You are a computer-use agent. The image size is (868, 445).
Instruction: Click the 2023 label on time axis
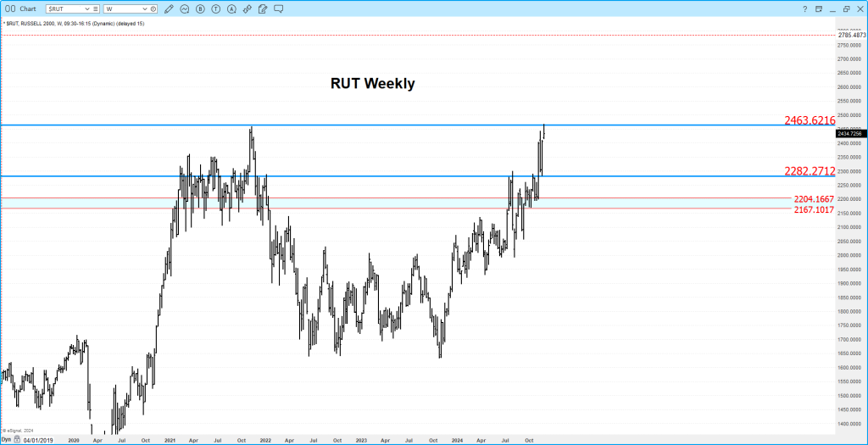click(360, 440)
